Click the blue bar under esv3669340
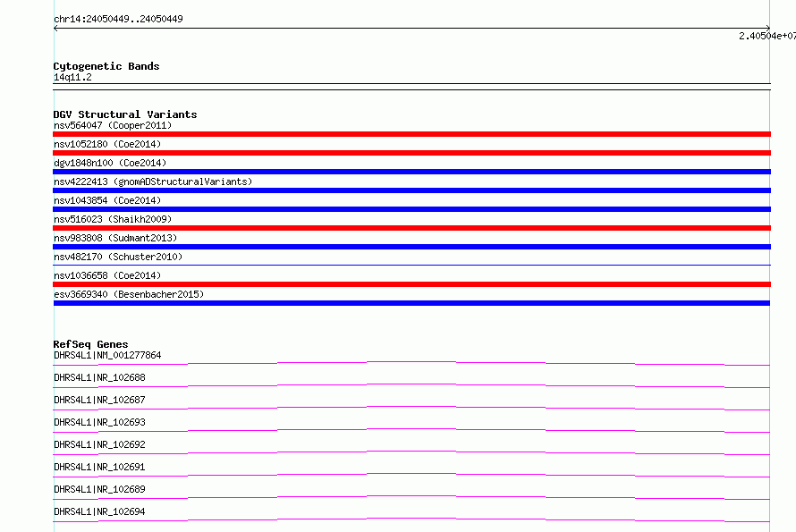This screenshot has height=532, width=796. (x=411, y=303)
